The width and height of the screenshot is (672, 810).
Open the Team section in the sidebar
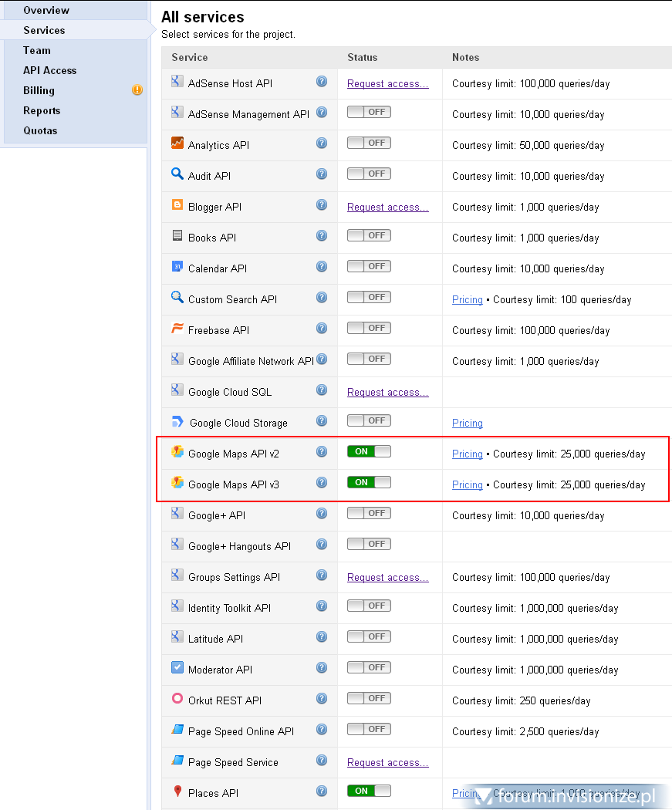[x=36, y=50]
